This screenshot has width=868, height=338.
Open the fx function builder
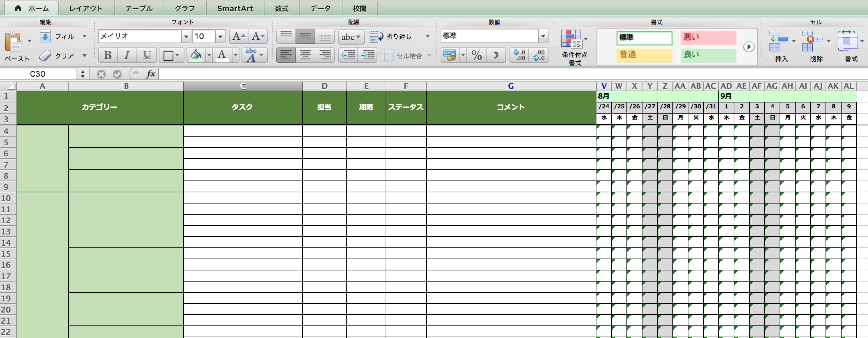click(151, 74)
